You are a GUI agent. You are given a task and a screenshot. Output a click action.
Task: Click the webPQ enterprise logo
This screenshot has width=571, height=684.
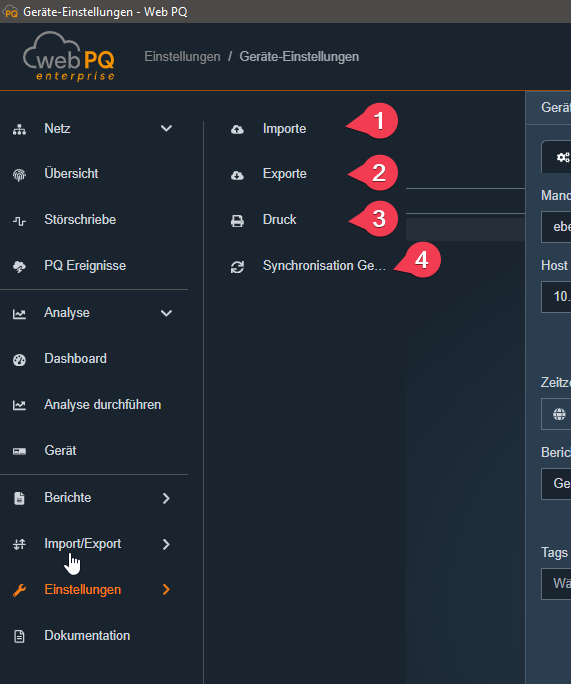[x=69, y=56]
